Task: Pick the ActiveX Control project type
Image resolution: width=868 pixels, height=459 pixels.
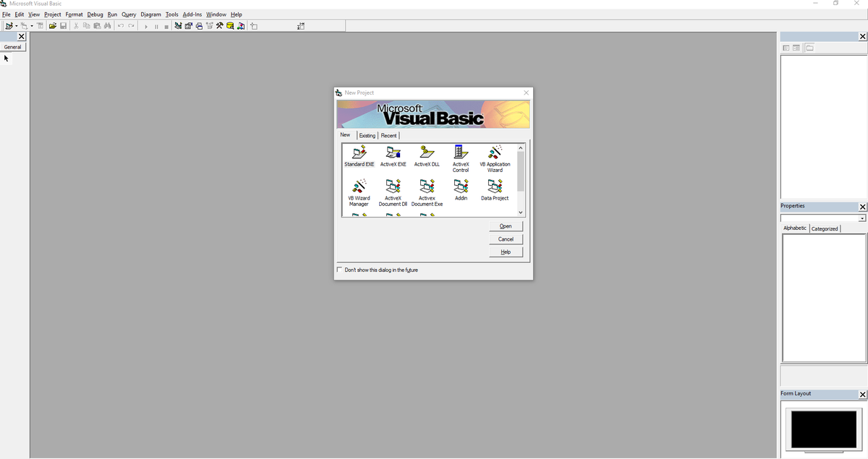Action: 461,159
